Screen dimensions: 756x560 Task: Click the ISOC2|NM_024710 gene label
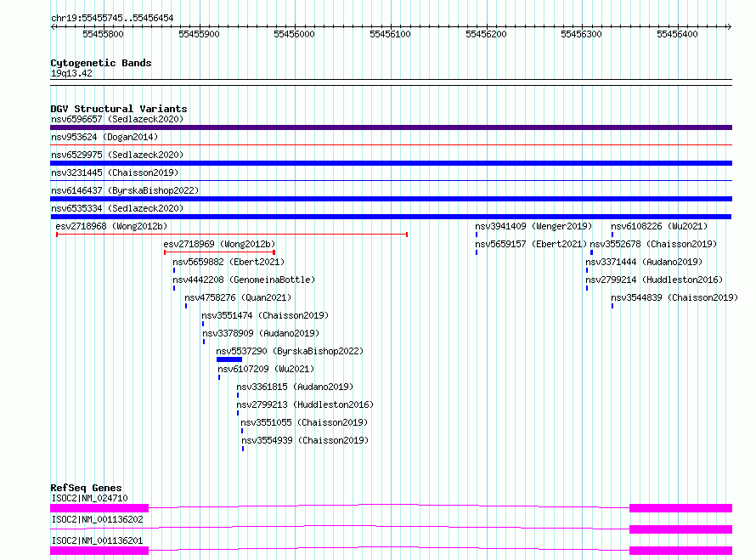(x=90, y=498)
